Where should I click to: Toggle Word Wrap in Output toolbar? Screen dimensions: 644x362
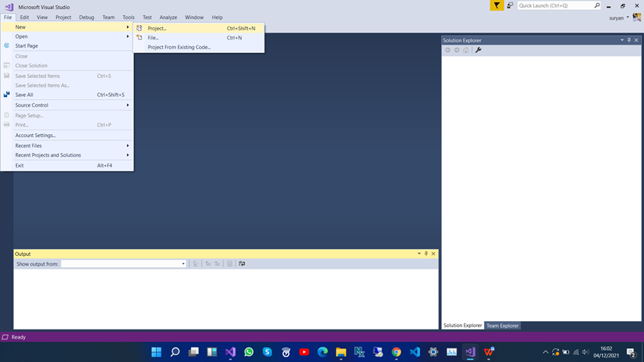click(x=242, y=264)
